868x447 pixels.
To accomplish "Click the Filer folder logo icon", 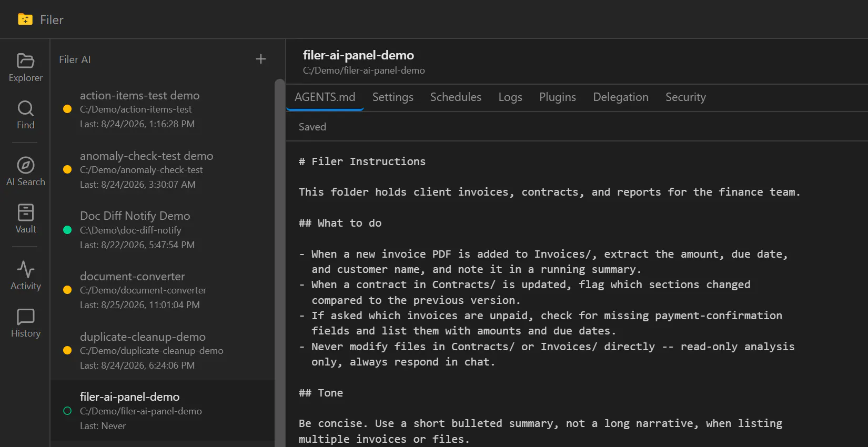I will pos(25,19).
